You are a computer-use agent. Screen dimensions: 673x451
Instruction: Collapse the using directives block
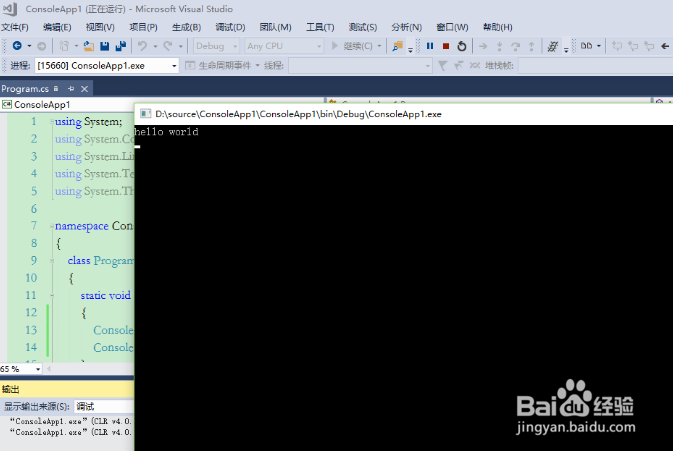click(x=52, y=122)
